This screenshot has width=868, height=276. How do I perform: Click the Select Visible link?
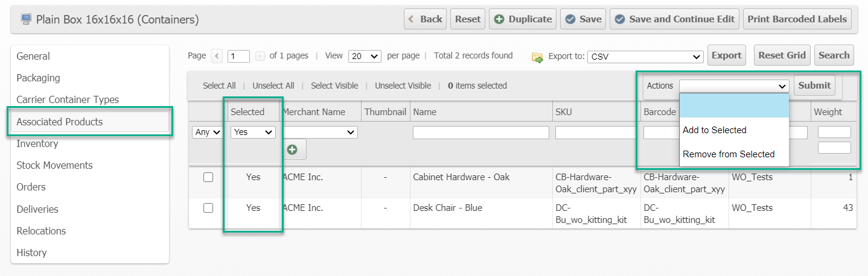(334, 86)
